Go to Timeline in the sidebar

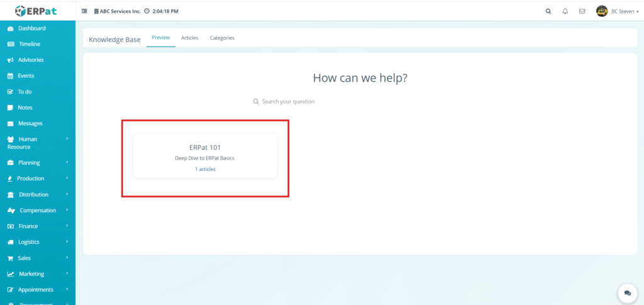[29, 44]
